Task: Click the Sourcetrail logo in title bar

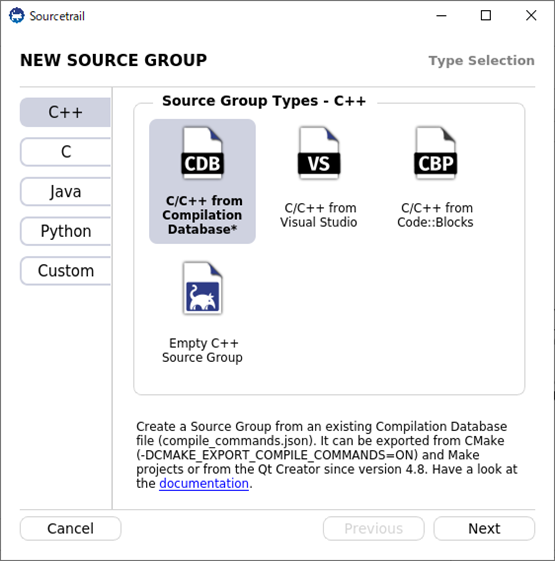Action: [16, 16]
